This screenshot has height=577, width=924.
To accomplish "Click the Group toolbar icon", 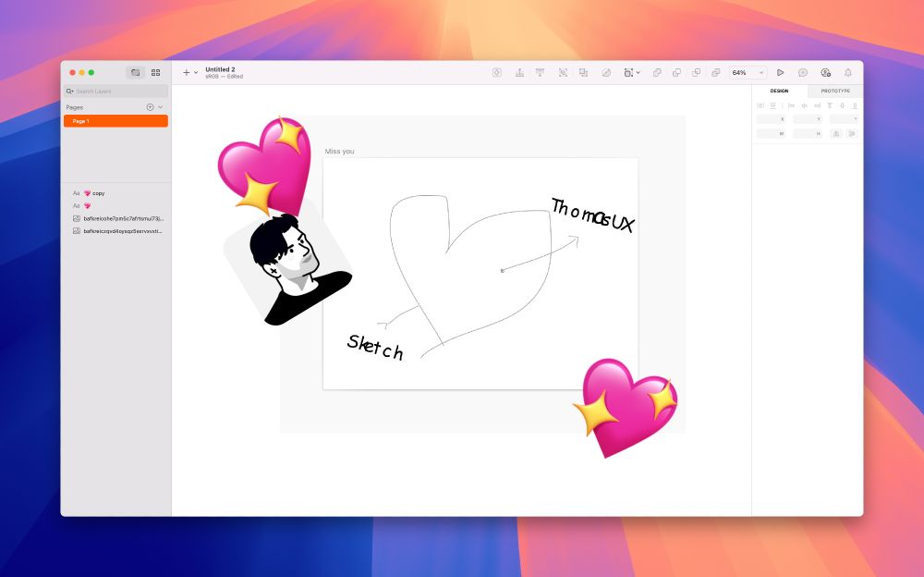I will 563,72.
